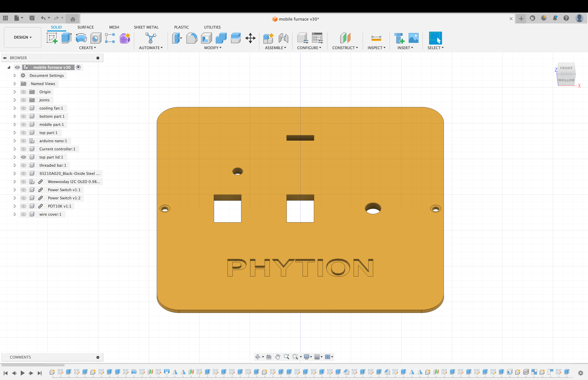Click the Save icon
The height and width of the screenshot is (380, 588).
coord(32,18)
